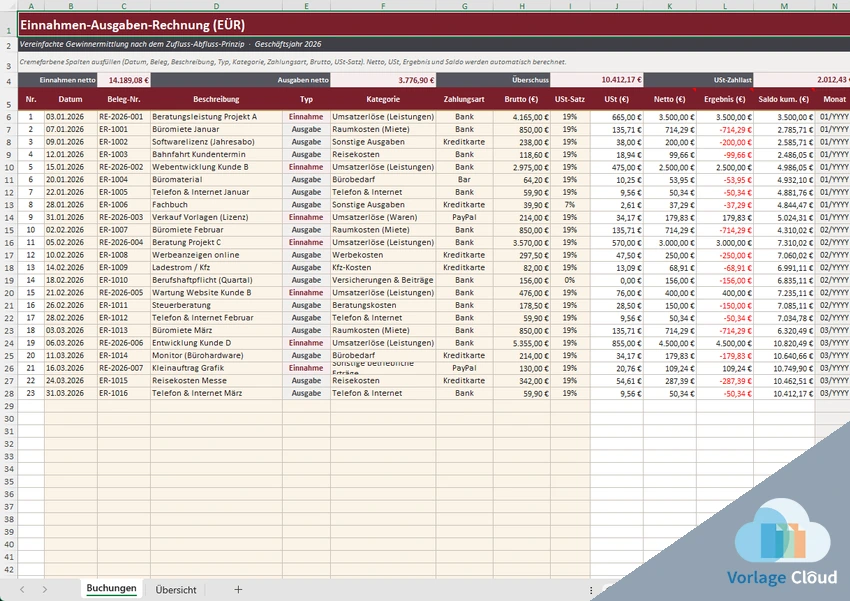Select Kategorie cell Kfz-Kosten
This screenshot has width=850, height=601.
point(383,268)
